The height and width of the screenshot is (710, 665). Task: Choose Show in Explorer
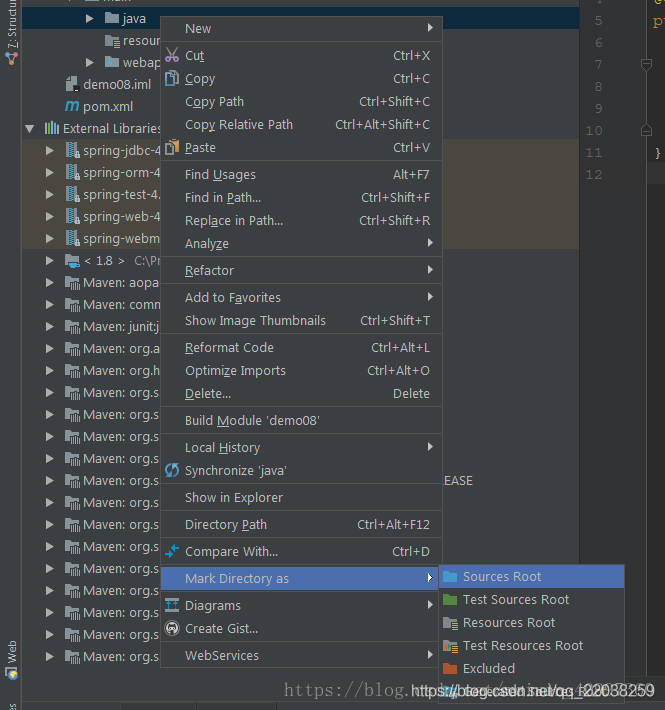(301, 497)
